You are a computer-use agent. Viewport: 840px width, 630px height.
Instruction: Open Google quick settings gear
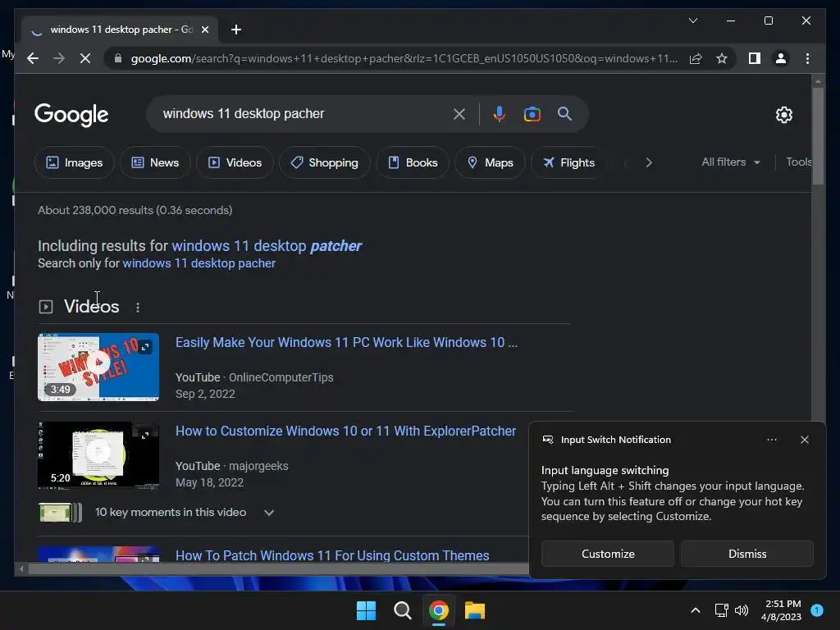(x=783, y=114)
